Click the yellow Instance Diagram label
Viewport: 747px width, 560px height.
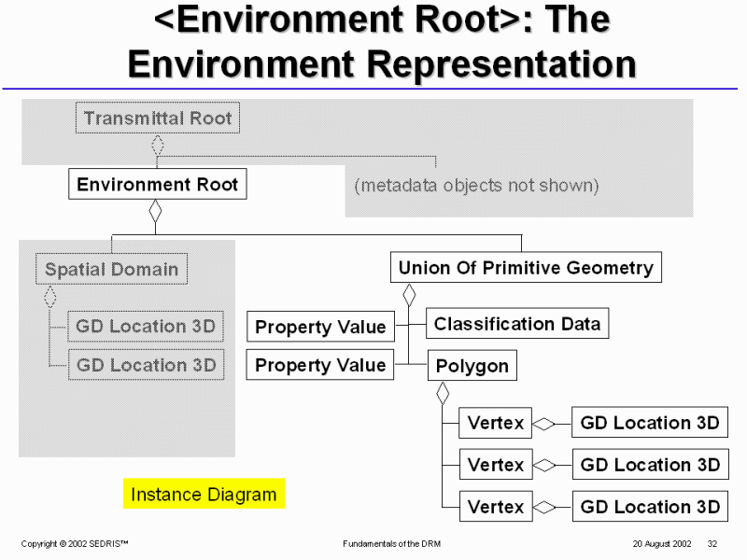tap(204, 494)
